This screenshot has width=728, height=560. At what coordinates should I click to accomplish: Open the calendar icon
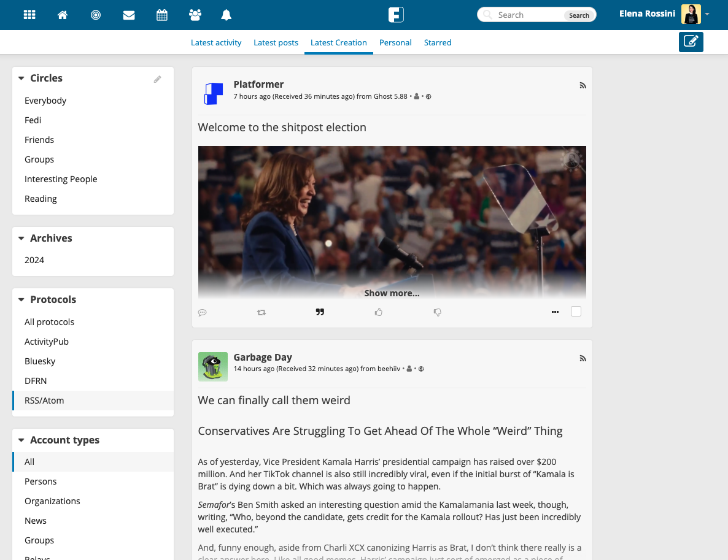tap(162, 15)
